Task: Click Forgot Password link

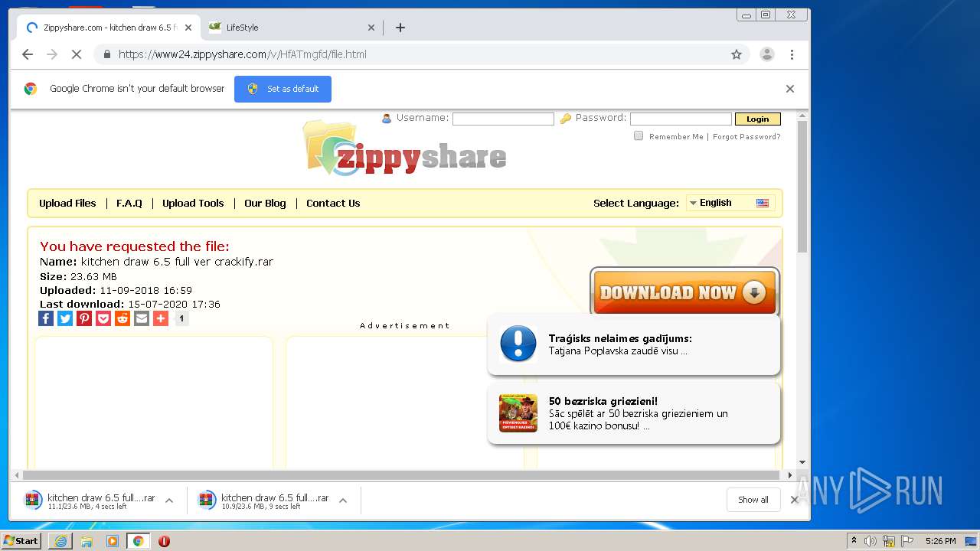Action: click(746, 137)
